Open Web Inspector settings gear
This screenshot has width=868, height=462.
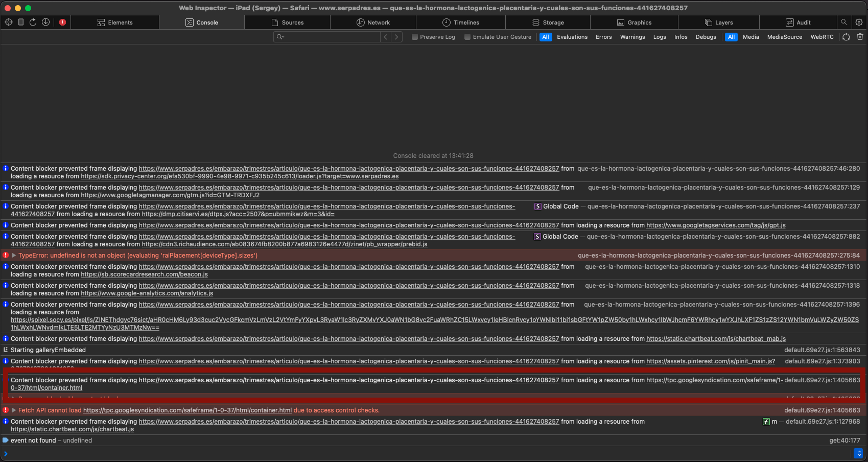(859, 22)
